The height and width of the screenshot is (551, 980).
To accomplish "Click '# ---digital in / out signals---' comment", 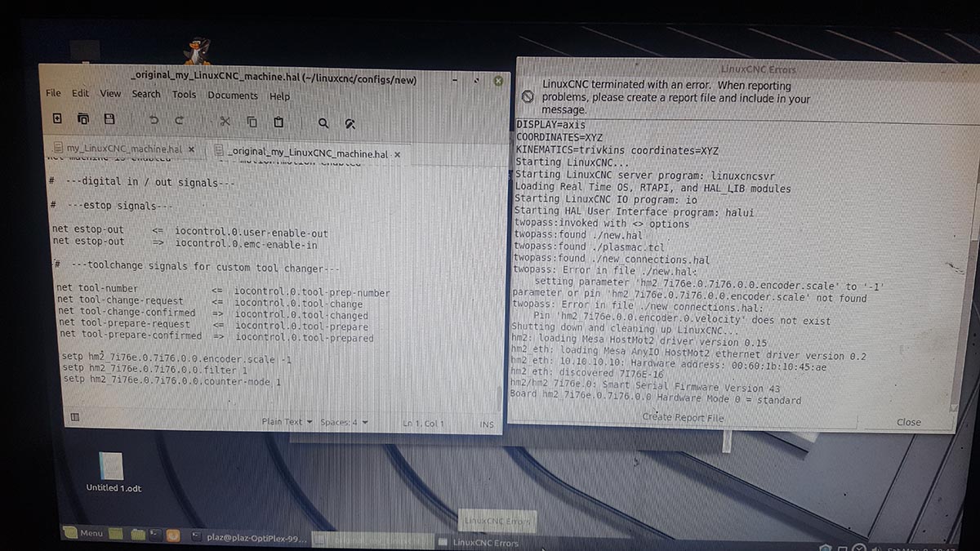I will tap(142, 183).
